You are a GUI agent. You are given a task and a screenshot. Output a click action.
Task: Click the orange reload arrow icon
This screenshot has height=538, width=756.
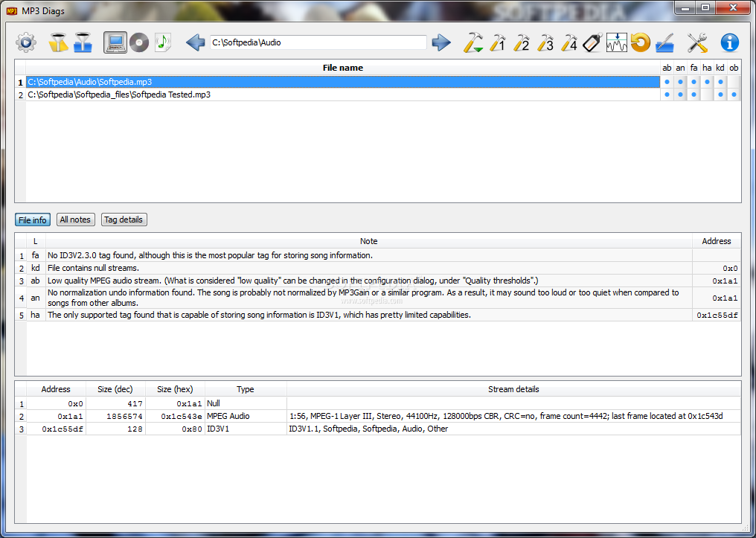tap(641, 42)
